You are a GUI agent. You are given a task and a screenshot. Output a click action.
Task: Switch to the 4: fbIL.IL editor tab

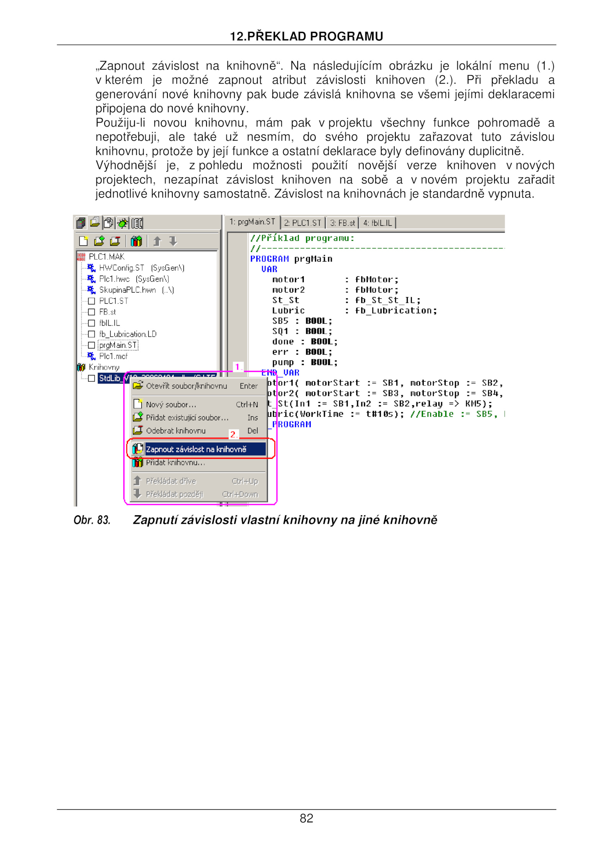pyautogui.click(x=377, y=223)
